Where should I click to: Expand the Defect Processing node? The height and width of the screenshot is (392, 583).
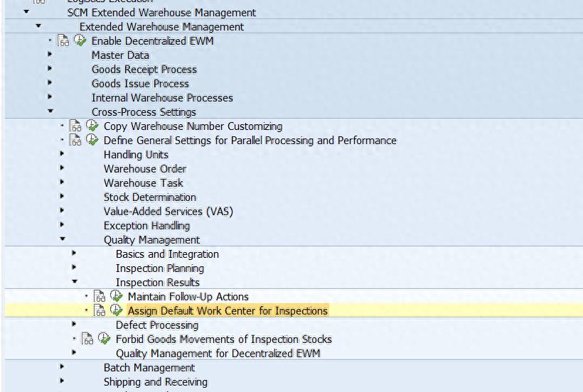click(x=74, y=325)
